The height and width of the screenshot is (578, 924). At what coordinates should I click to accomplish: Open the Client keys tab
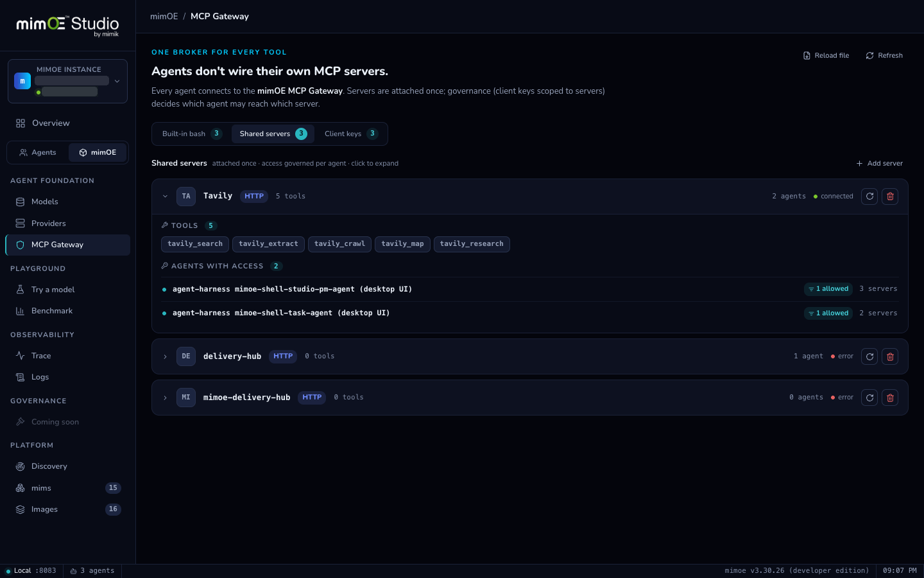[351, 134]
